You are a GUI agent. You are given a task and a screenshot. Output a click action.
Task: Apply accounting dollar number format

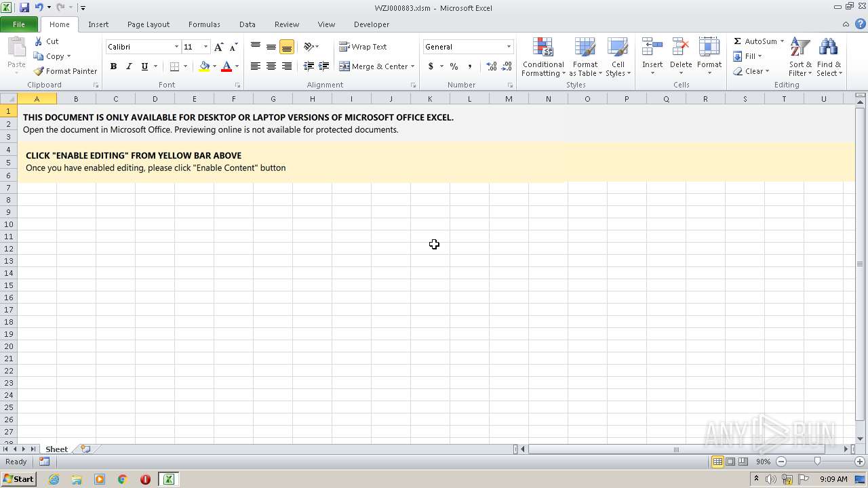tap(431, 66)
